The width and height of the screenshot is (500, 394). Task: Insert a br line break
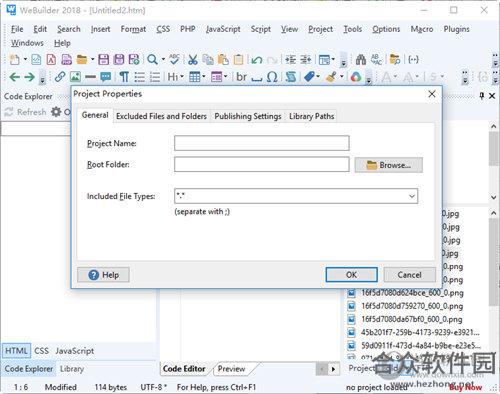(241, 77)
